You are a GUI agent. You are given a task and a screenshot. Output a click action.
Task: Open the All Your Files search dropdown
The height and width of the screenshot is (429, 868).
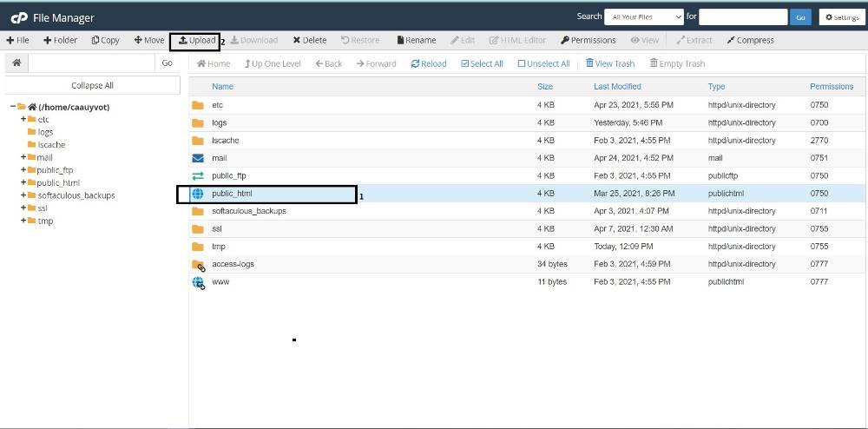pos(644,17)
